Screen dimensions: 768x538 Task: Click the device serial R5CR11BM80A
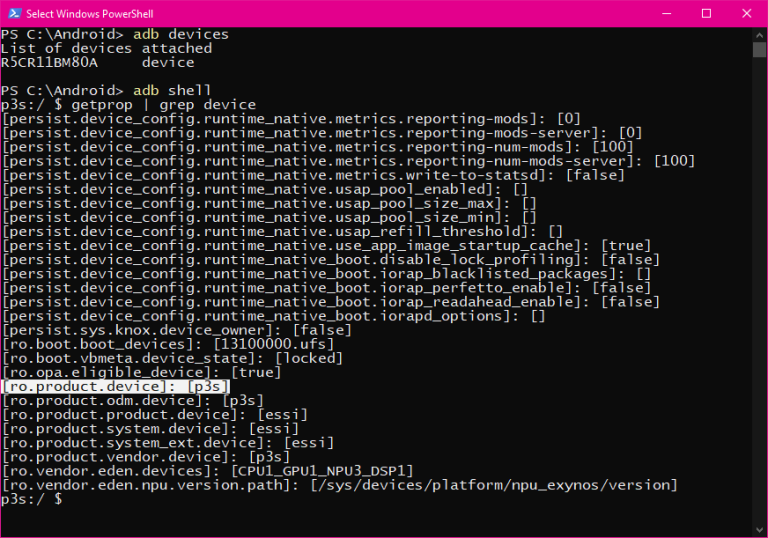click(49, 63)
